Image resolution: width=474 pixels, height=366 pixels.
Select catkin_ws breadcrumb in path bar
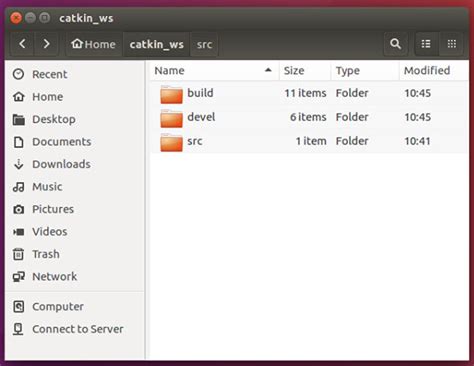point(157,44)
